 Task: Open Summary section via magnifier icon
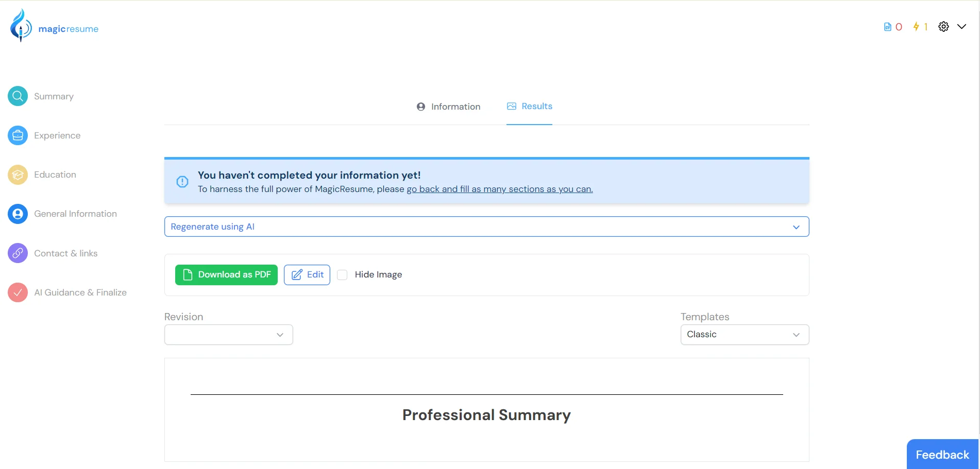click(x=18, y=96)
